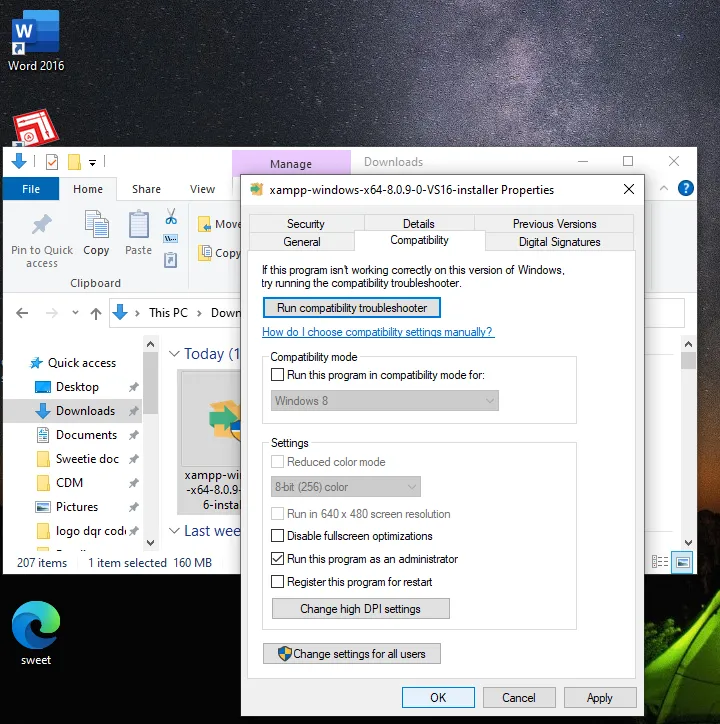
Task: Open the Customize Quick Access Toolbar dropdown
Action: (92, 163)
